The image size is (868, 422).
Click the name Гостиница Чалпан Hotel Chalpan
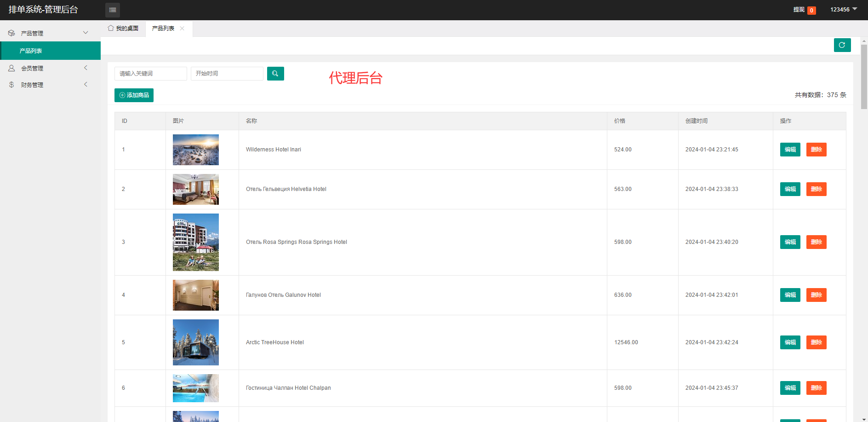click(288, 388)
